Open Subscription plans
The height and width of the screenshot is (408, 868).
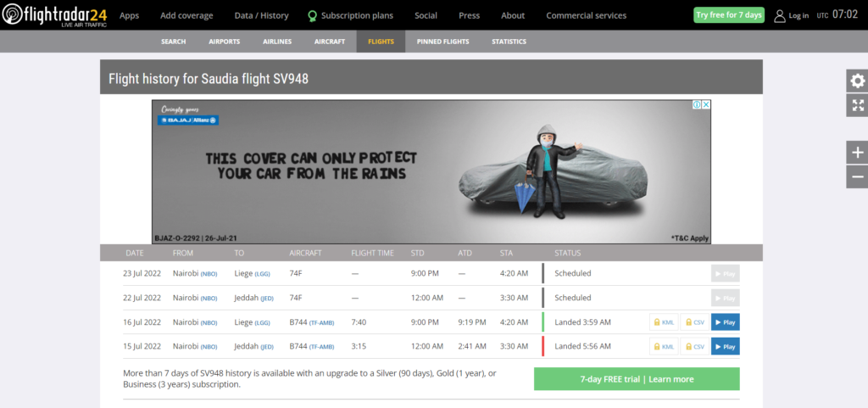[357, 15]
